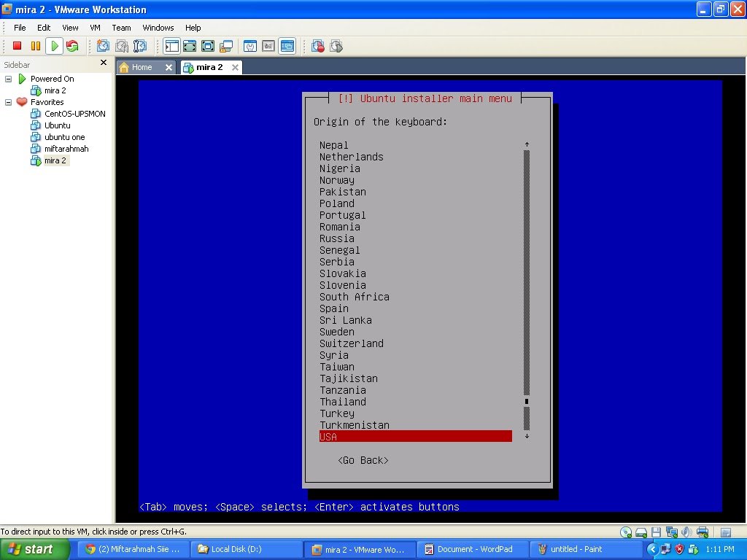This screenshot has width=747, height=560.
Task: Click the installer list up scroll arrow
Action: (x=527, y=144)
